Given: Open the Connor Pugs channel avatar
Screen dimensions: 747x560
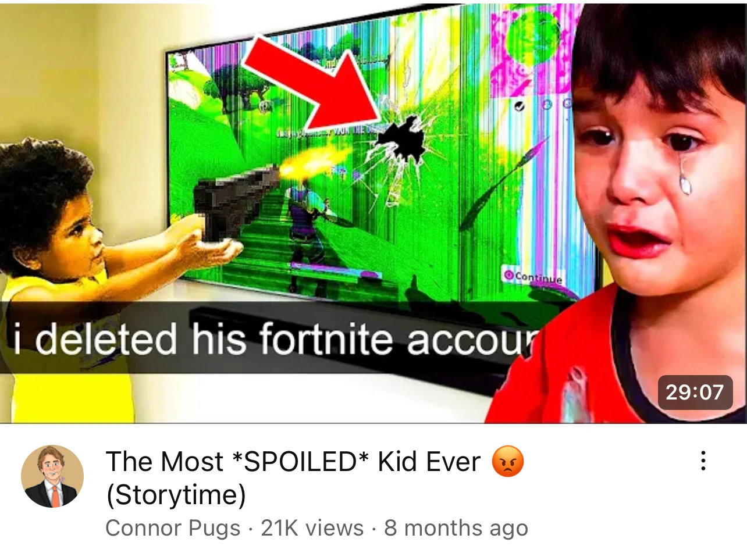Looking at the screenshot, I should 52,476.
